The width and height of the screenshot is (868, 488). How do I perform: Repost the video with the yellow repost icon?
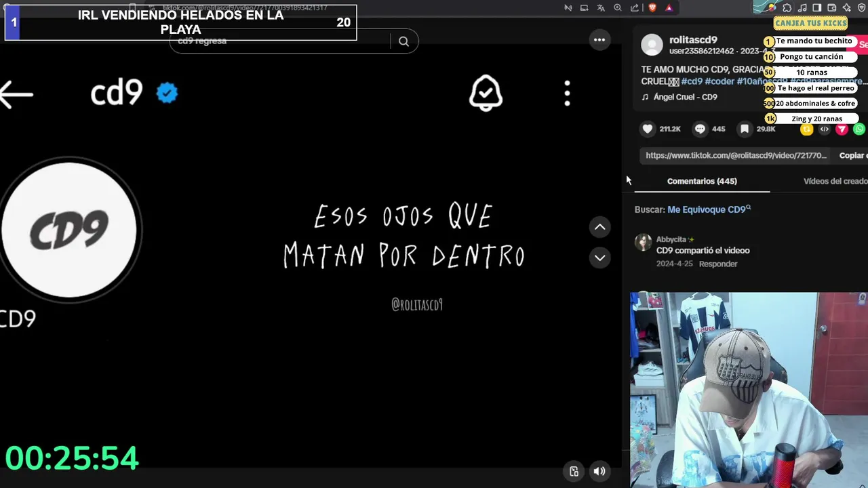click(x=806, y=129)
